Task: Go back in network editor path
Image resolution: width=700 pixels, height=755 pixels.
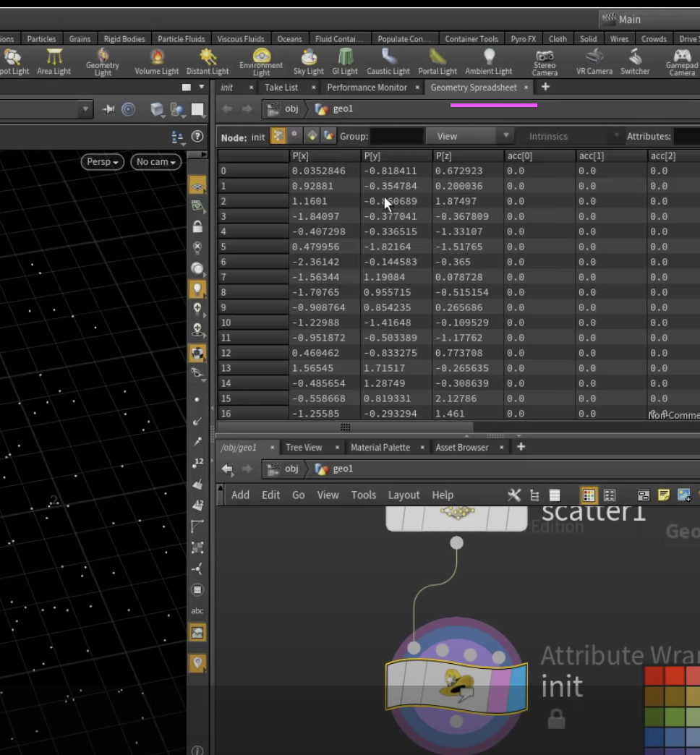Action: pos(227,469)
